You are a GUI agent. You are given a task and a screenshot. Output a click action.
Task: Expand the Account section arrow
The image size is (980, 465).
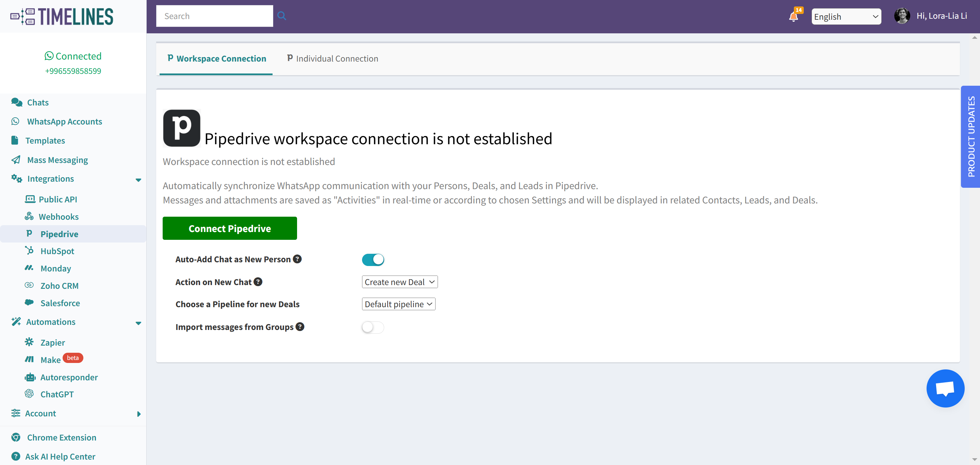(139, 414)
